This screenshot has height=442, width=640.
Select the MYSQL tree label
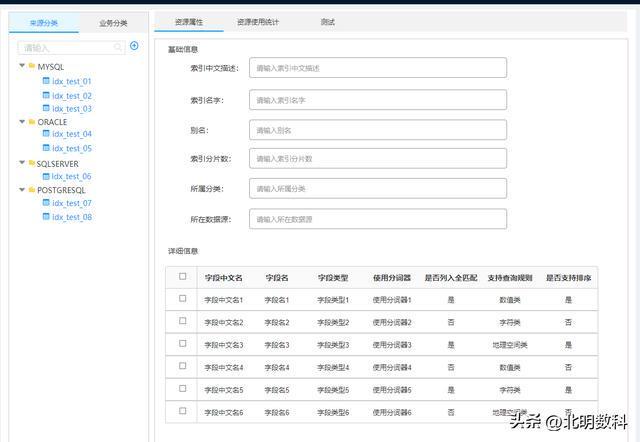(51, 67)
